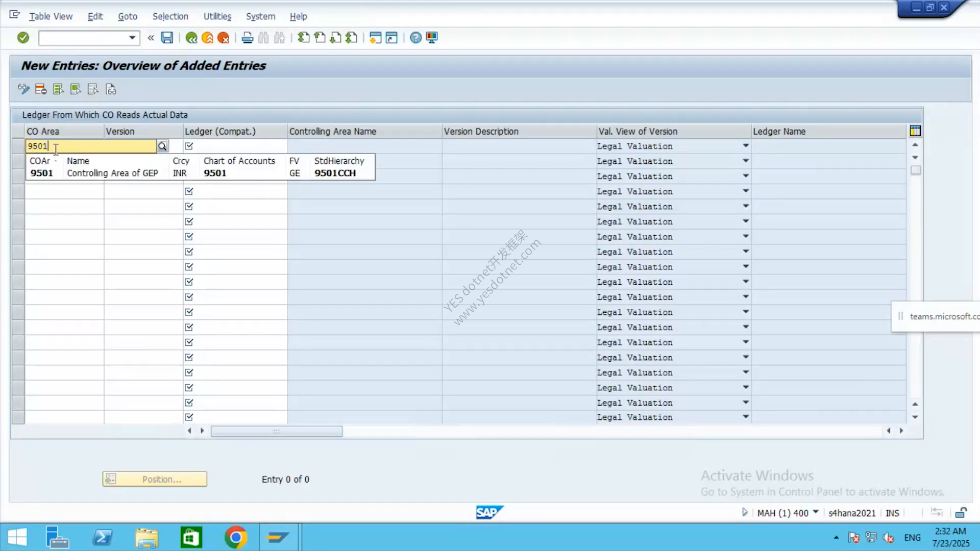Click the green Enter checkmark icon
Image resolution: width=980 pixels, height=551 pixels.
click(x=23, y=37)
